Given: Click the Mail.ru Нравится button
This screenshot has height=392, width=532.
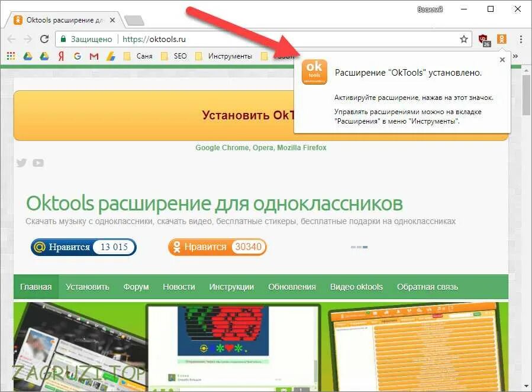Looking at the screenshot, I should (x=83, y=247).
